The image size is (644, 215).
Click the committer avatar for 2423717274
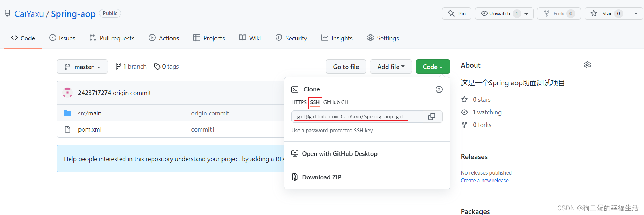click(67, 93)
